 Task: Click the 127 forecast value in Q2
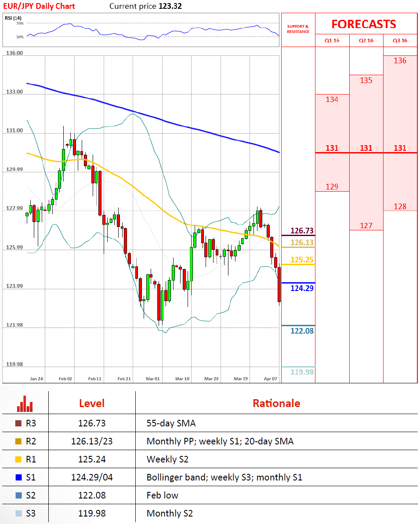pyautogui.click(x=366, y=226)
